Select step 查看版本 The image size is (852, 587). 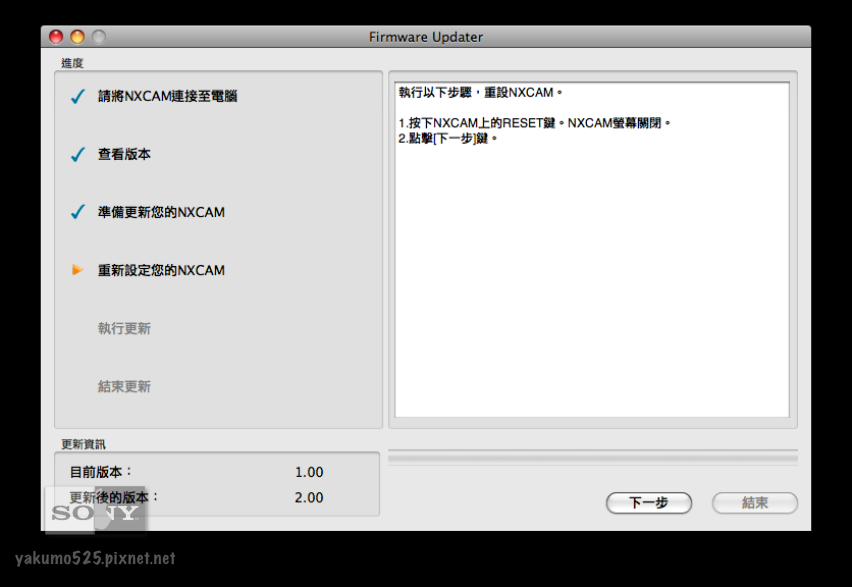point(124,154)
